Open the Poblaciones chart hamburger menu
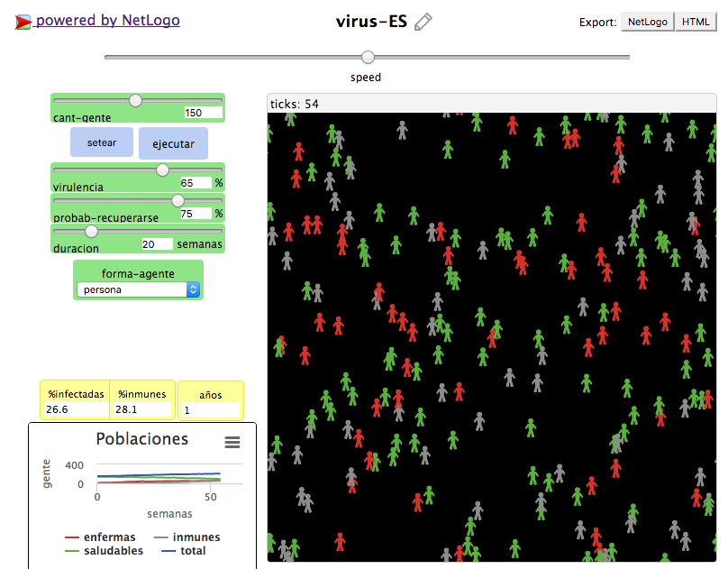728x569 pixels. 232,442
